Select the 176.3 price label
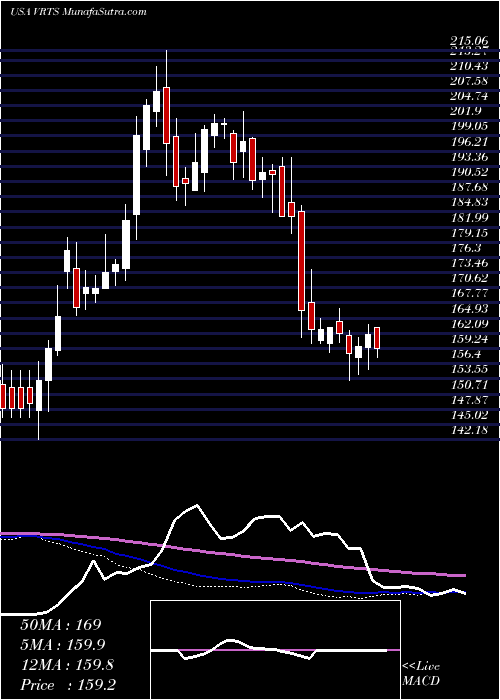The width and height of the screenshot is (500, 700). click(x=467, y=248)
